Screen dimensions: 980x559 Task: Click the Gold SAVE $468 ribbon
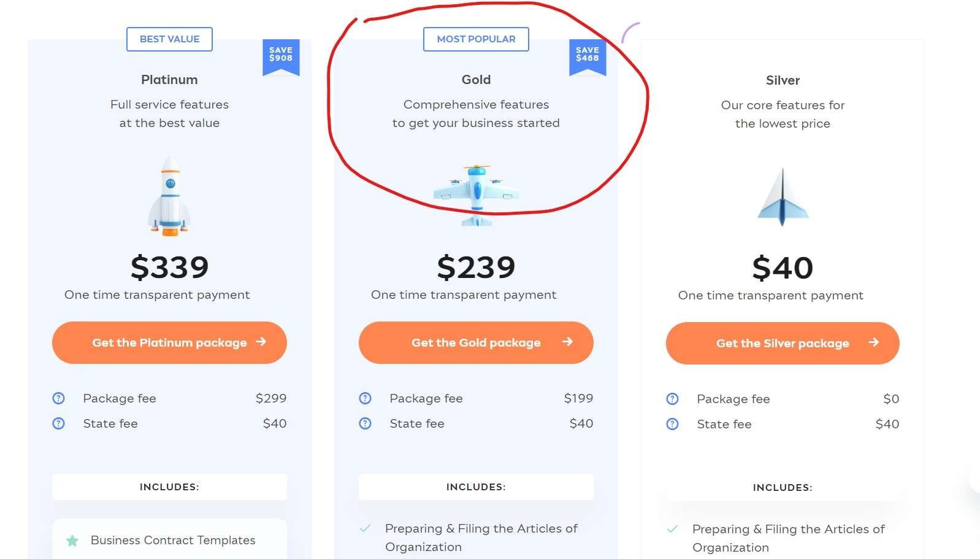click(x=588, y=56)
